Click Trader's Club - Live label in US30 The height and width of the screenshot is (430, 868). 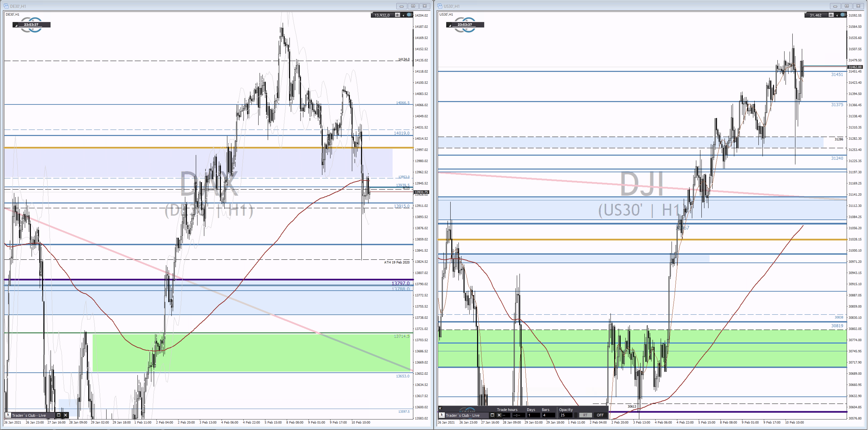coord(463,416)
